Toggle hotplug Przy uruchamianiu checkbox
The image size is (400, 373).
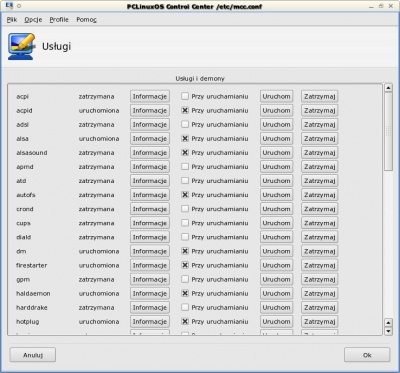pyautogui.click(x=185, y=322)
